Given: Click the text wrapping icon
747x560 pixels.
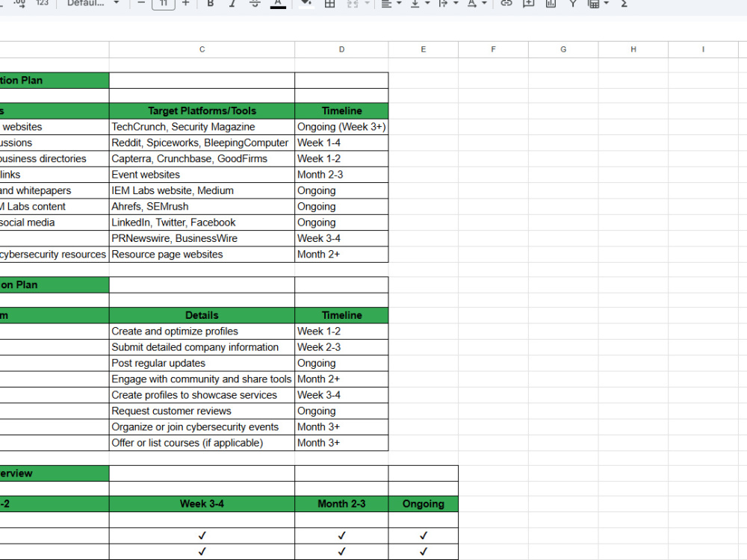Looking at the screenshot, I should (443, 3).
